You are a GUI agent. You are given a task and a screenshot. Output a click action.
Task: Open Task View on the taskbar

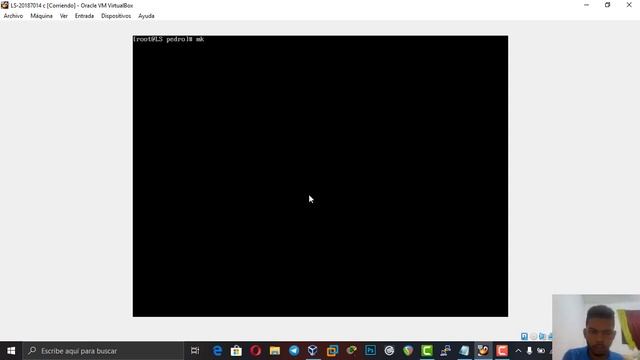tap(195, 351)
